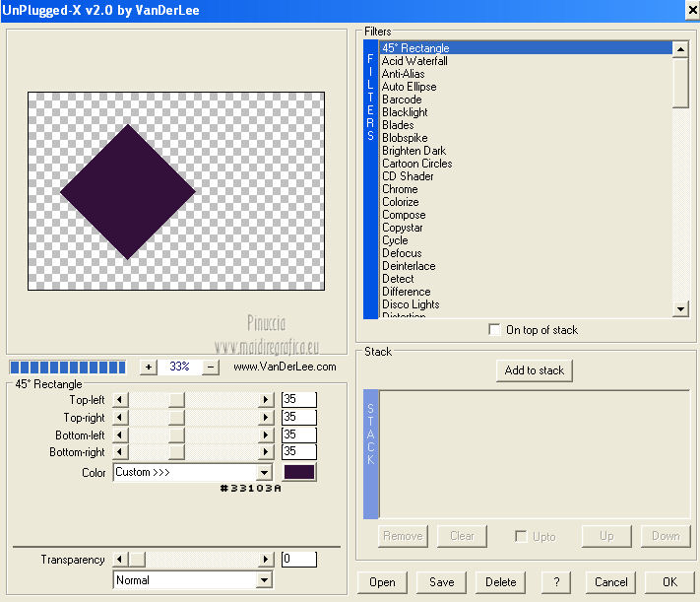700x602 pixels.
Task: Click the Top-left slider thumb
Action: click(x=177, y=399)
